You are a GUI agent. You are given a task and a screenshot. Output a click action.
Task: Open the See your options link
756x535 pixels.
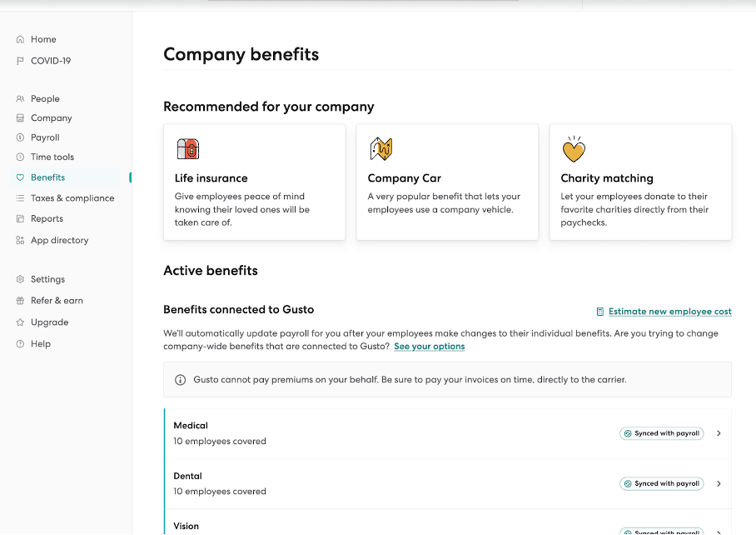[x=429, y=346]
